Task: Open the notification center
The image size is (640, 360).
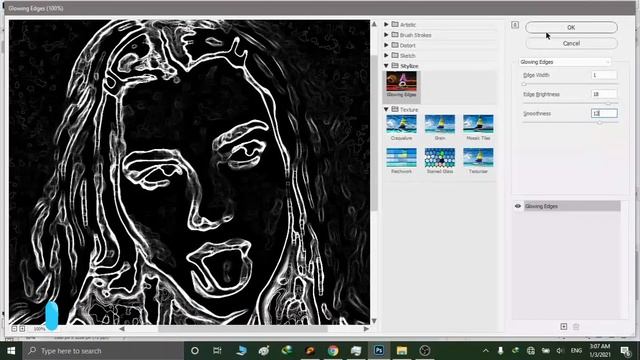Action: point(625,351)
